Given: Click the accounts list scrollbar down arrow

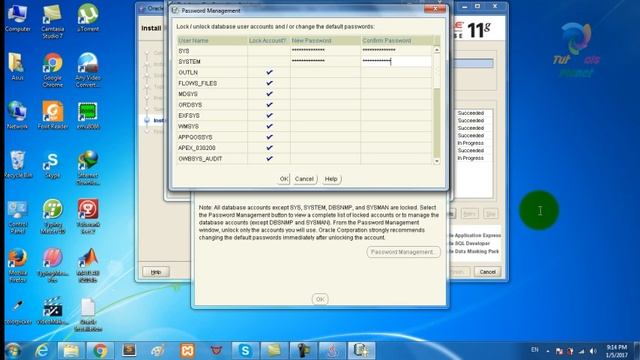Looking at the screenshot, I should pyautogui.click(x=437, y=161).
